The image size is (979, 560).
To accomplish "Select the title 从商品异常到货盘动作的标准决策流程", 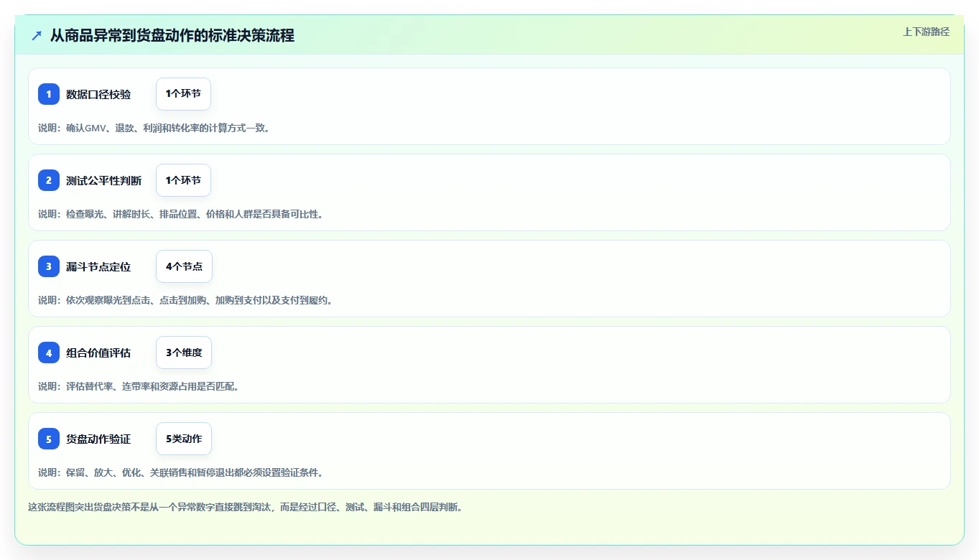I will (x=172, y=35).
